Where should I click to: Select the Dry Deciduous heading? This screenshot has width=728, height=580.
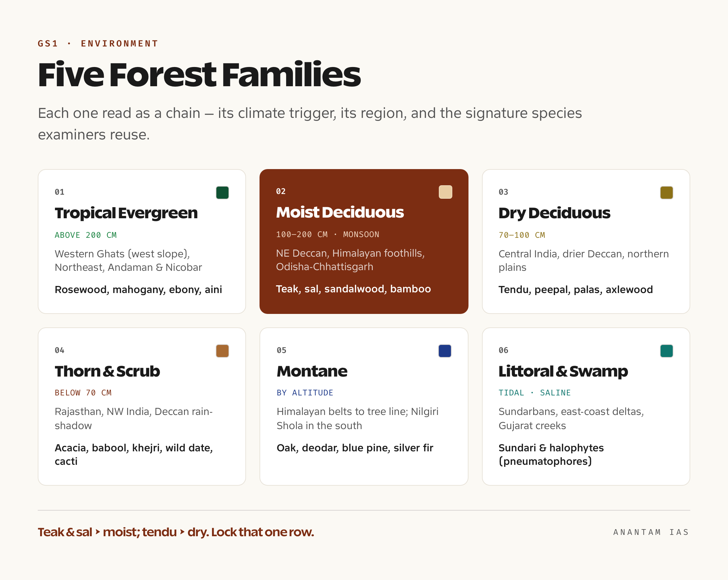coord(554,213)
